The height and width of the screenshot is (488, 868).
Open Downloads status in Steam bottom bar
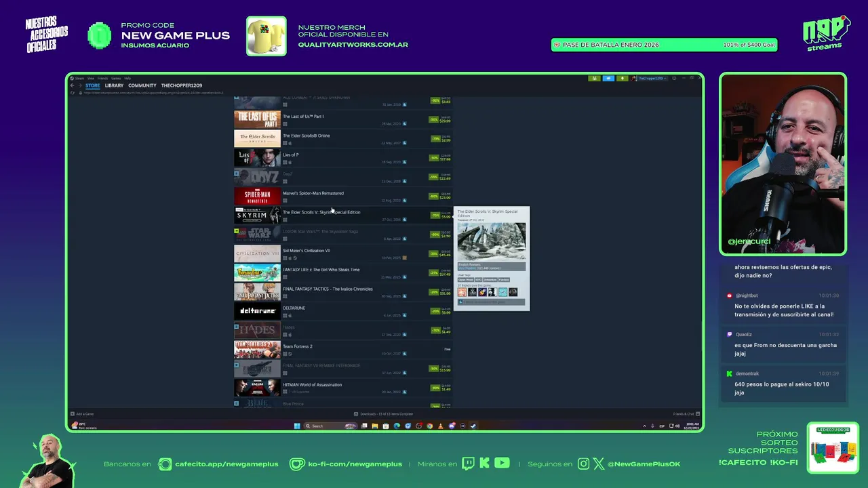tap(384, 414)
